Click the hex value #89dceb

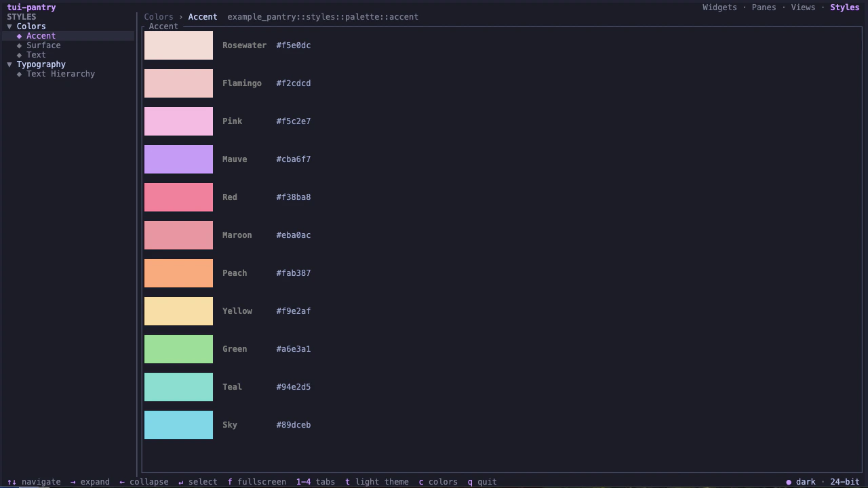pyautogui.click(x=294, y=425)
